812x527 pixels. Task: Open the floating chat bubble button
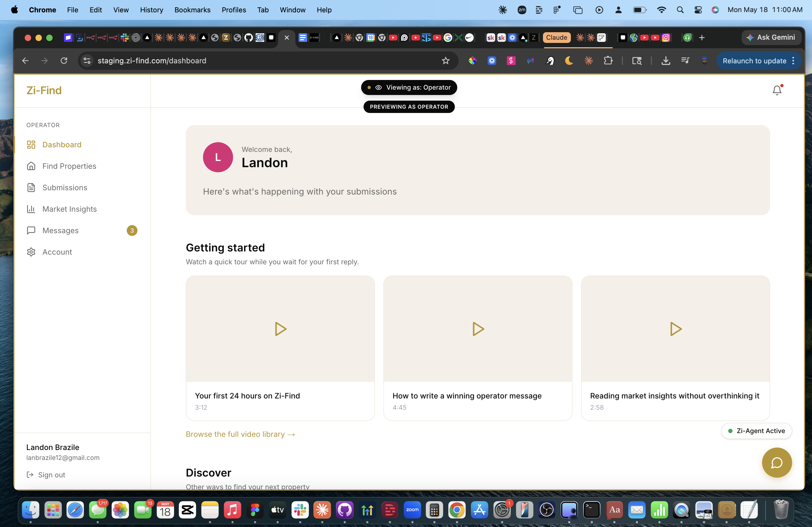tap(777, 462)
